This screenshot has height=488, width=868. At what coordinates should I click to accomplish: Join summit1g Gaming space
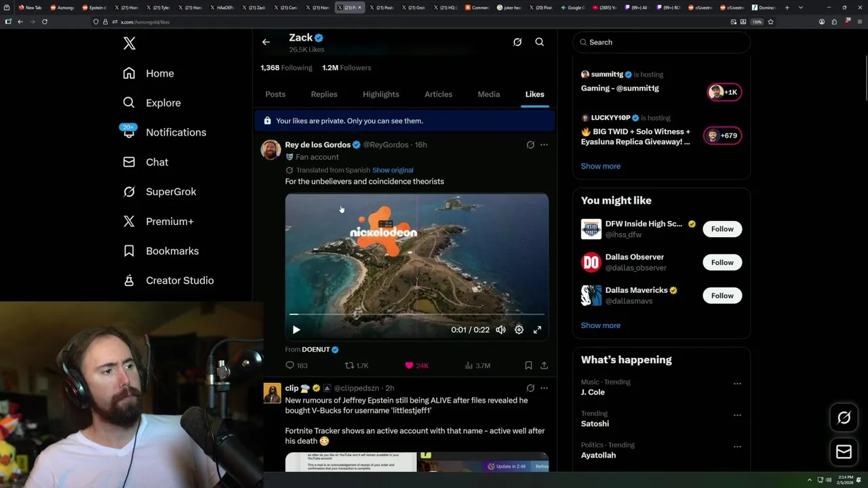click(x=725, y=92)
